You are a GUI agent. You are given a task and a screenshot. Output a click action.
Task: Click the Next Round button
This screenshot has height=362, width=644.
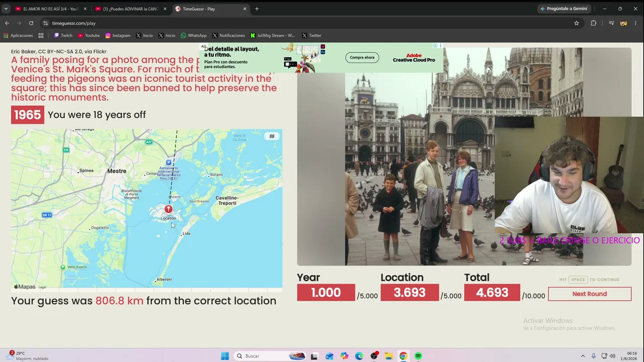click(x=590, y=294)
